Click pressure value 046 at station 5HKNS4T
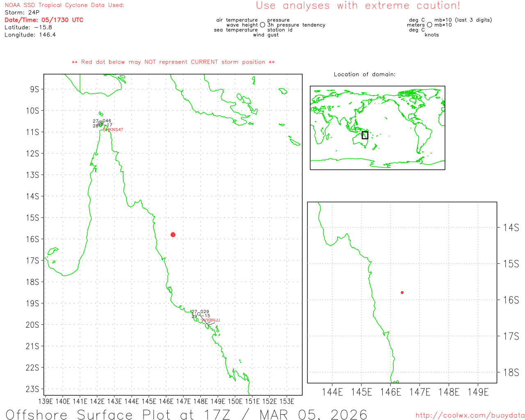Viewport: 525px width, 420px height. [107, 121]
